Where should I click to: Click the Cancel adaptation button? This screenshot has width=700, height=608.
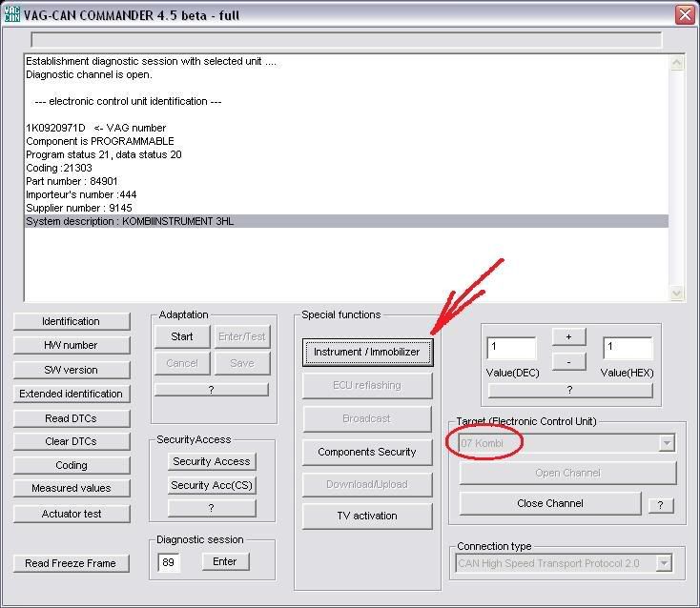tap(182, 363)
